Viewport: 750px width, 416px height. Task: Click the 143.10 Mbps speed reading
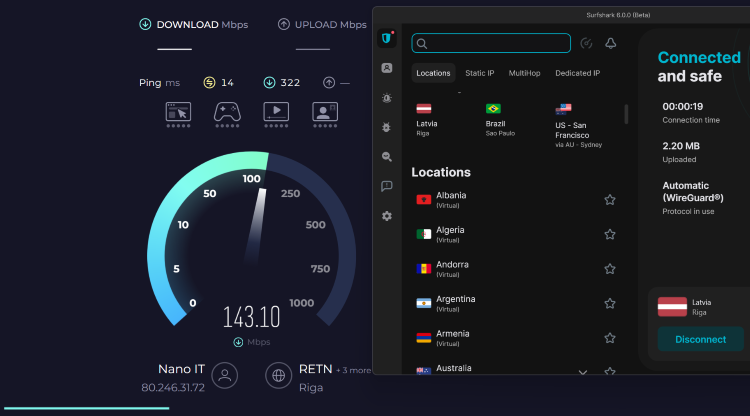251,317
